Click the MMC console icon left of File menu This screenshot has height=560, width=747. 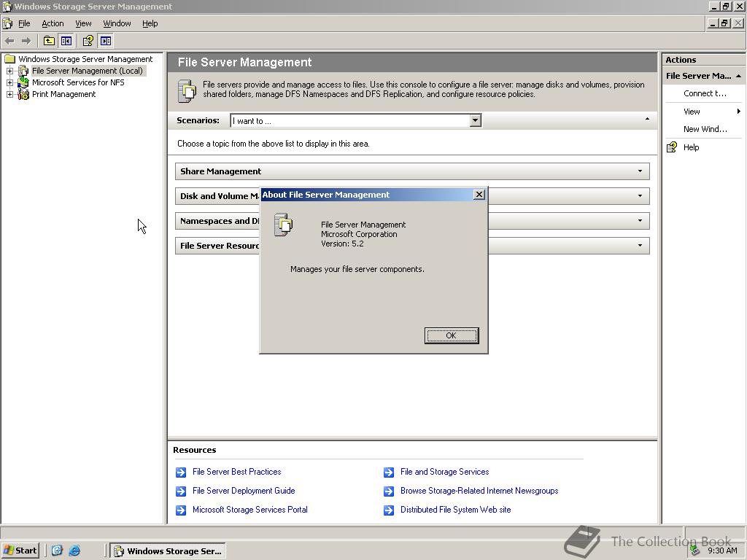pyautogui.click(x=7, y=23)
